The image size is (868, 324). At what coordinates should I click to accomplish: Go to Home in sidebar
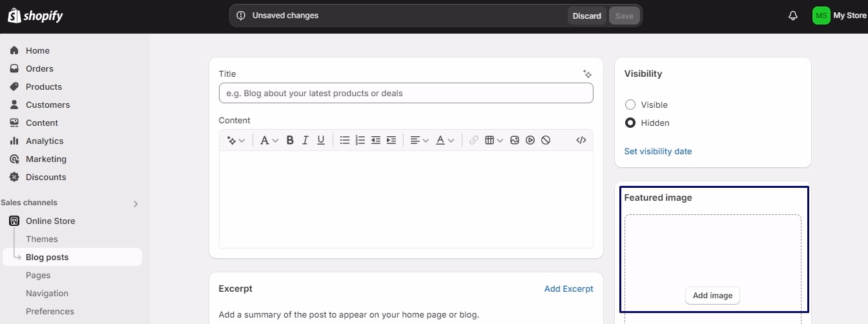point(37,50)
